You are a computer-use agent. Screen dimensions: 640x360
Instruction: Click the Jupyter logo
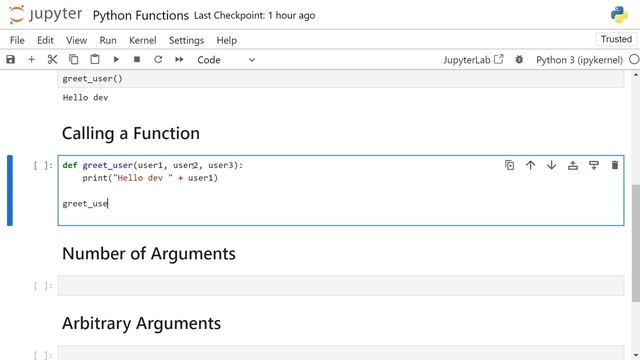pos(45,15)
